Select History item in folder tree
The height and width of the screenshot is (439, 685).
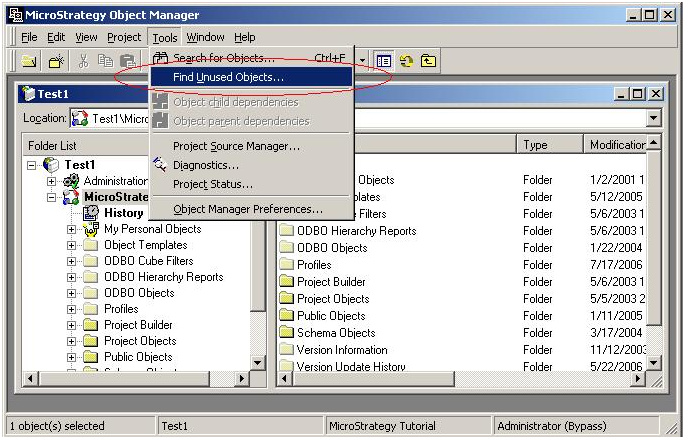point(124,213)
